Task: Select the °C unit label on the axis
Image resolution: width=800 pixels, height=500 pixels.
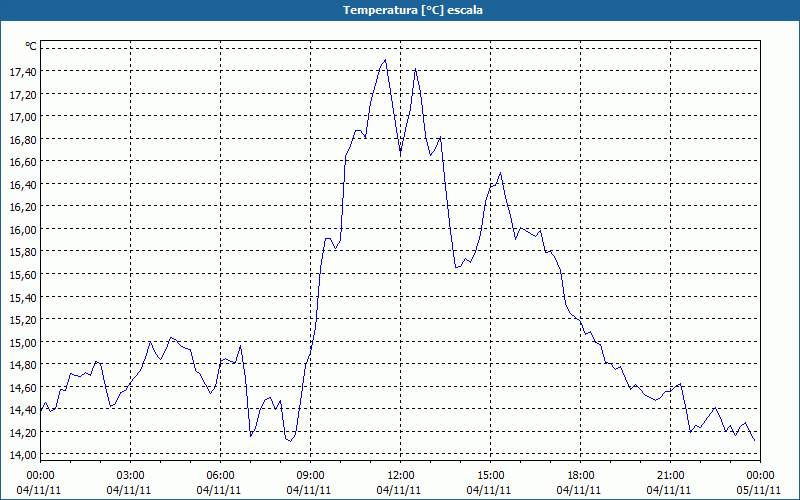Action: click(x=31, y=46)
